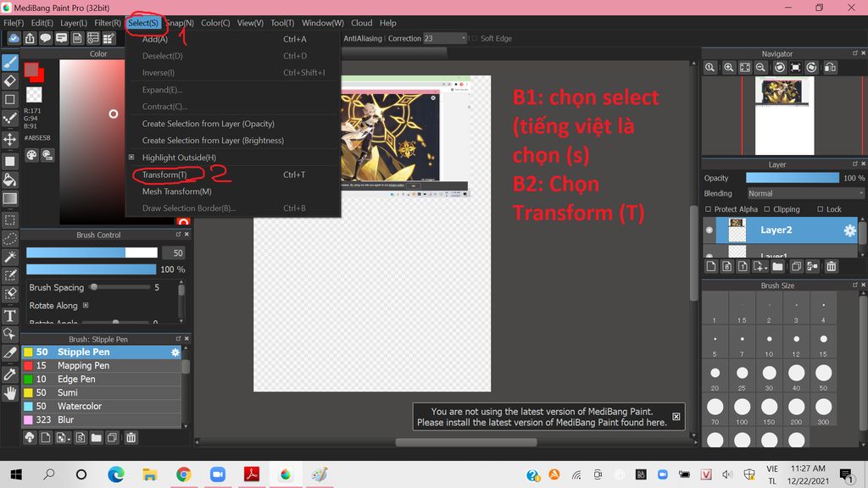The height and width of the screenshot is (488, 868).
Task: Open the Filter(R) menu
Action: [x=108, y=23]
